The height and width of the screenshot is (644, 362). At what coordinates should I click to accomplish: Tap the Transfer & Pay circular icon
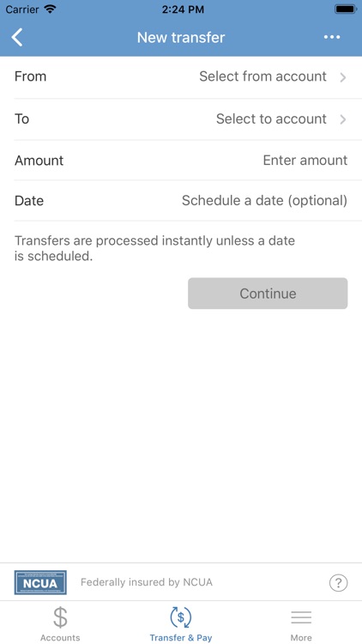[181, 617]
